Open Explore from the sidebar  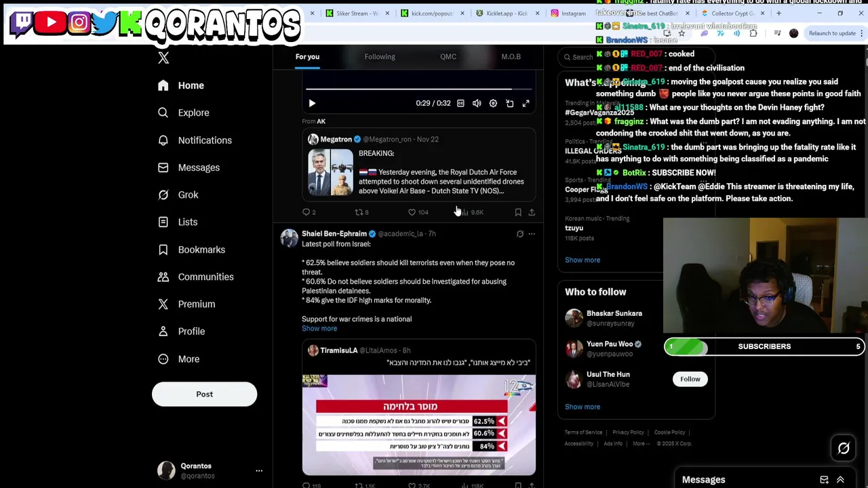(183, 113)
